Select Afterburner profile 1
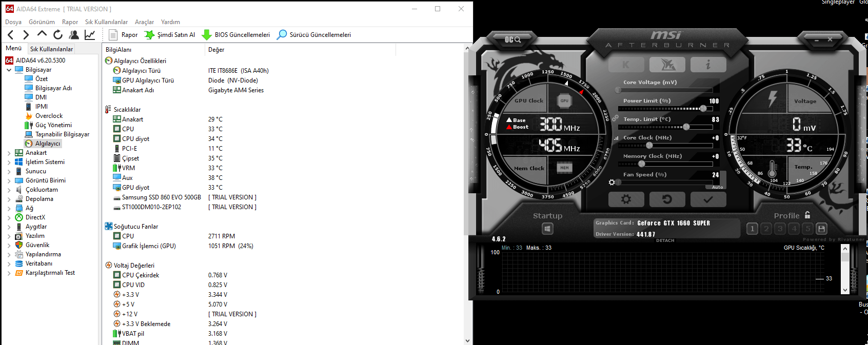This screenshot has height=345, width=868. [x=752, y=229]
